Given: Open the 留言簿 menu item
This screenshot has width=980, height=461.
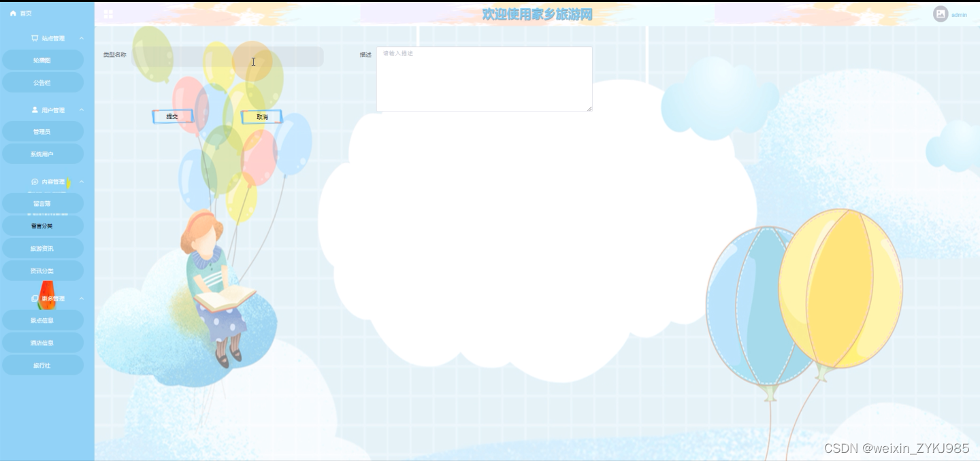Looking at the screenshot, I should (x=43, y=203).
